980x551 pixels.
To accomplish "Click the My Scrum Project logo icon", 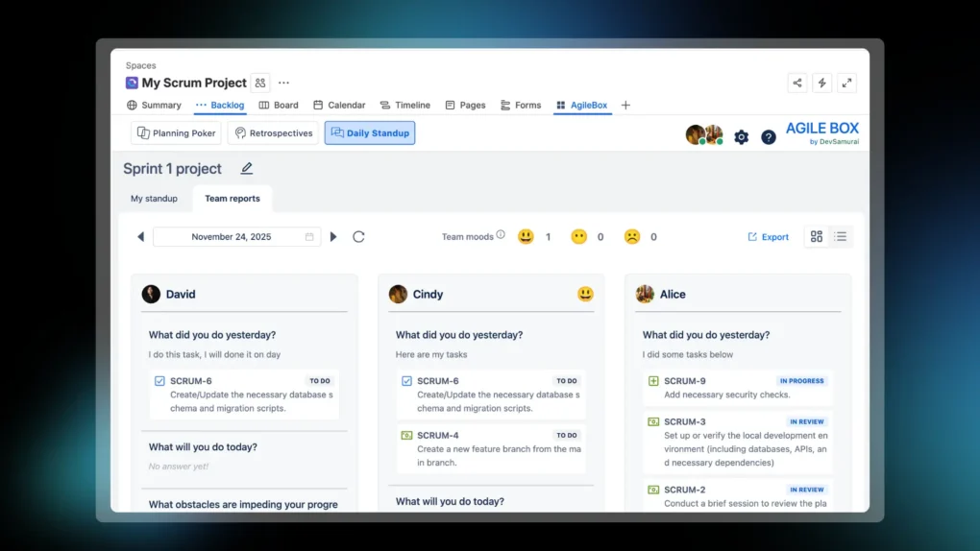I will pyautogui.click(x=132, y=83).
